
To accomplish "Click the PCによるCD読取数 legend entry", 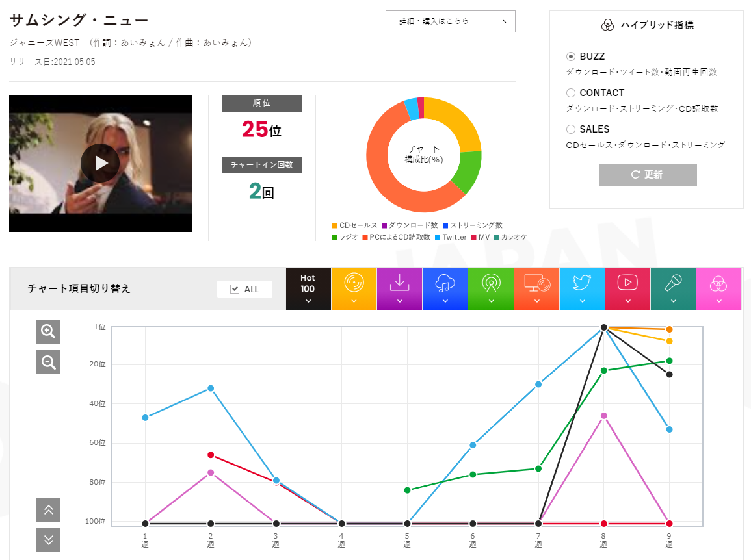I will click(397, 237).
